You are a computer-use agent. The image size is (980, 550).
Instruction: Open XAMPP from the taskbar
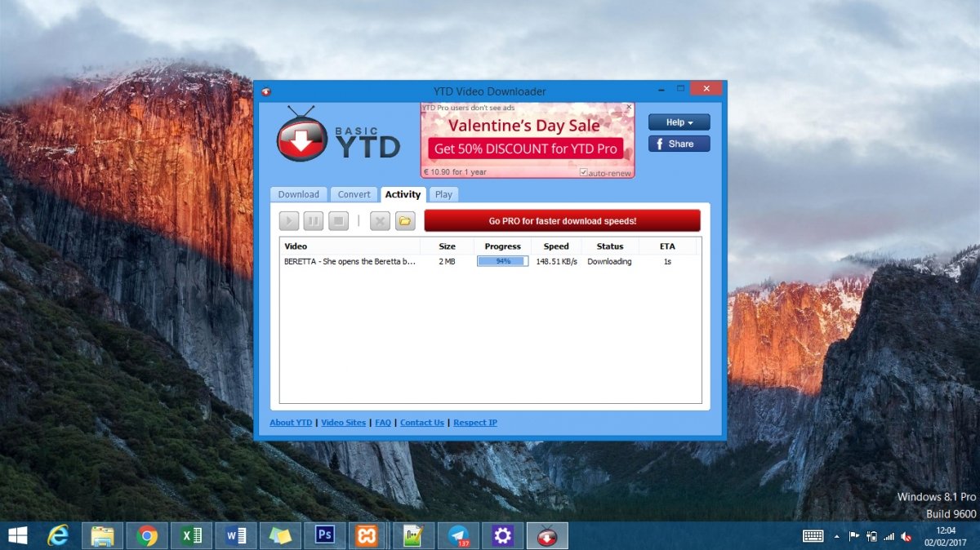368,535
